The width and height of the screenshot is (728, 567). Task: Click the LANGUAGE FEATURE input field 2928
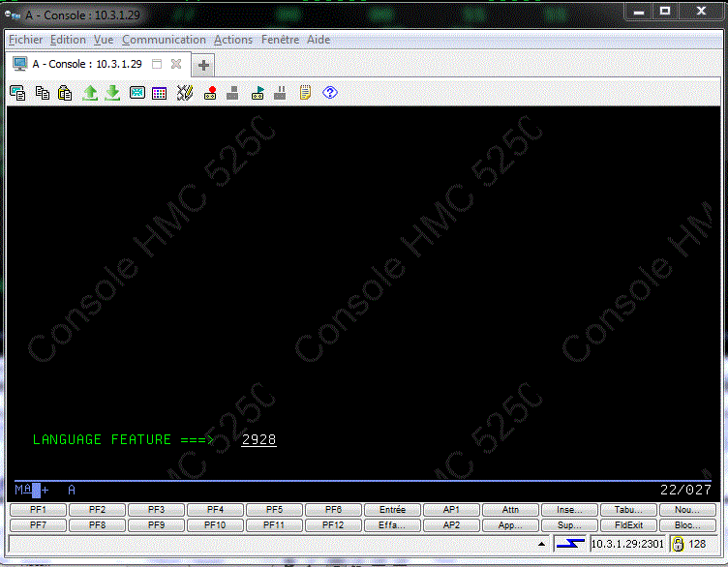pyautogui.click(x=259, y=440)
